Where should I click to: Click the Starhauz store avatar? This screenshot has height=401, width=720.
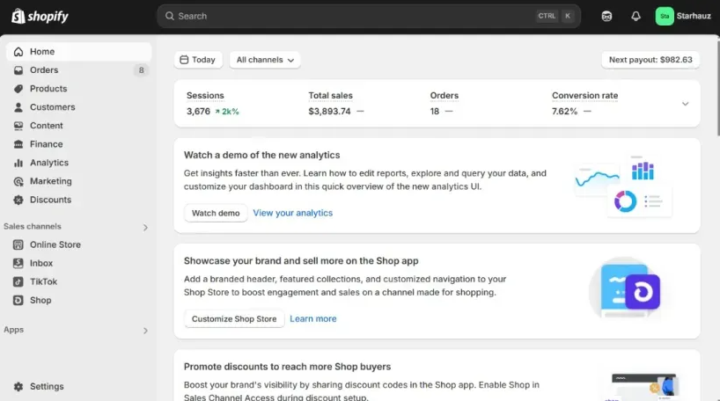point(664,16)
